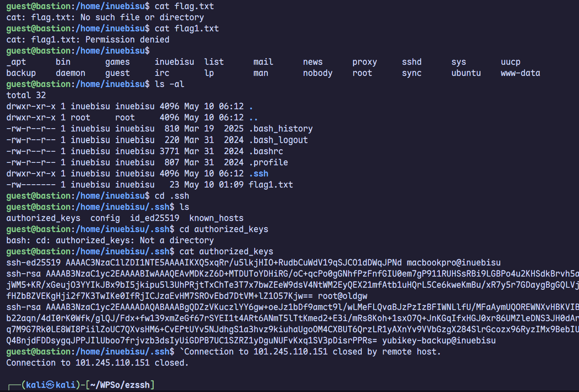Click the 'ssh-ed25519' key type

(33, 263)
